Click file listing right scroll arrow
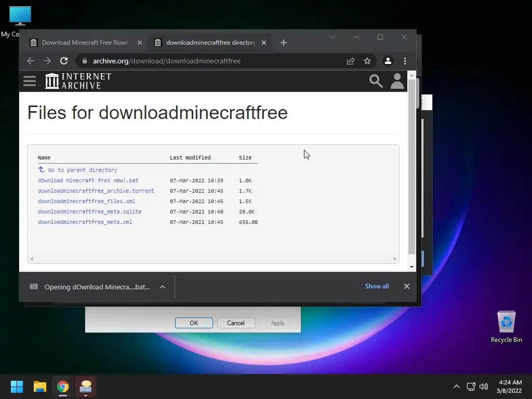The width and height of the screenshot is (532, 399). [x=395, y=259]
